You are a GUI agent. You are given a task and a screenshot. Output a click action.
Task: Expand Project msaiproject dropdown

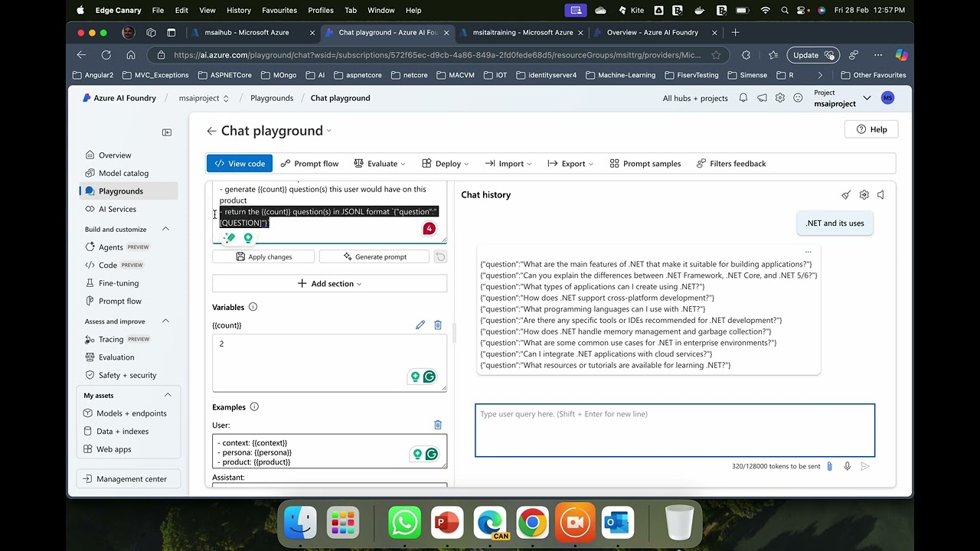click(867, 98)
